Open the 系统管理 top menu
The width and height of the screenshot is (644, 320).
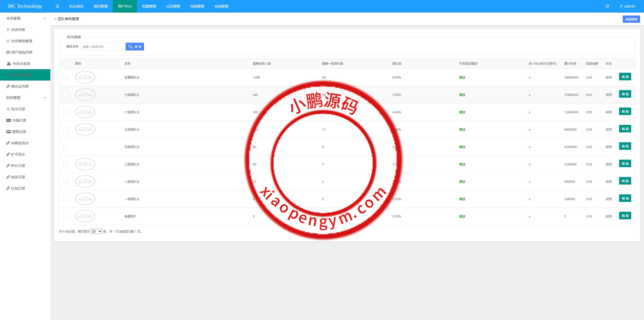pyautogui.click(x=221, y=6)
